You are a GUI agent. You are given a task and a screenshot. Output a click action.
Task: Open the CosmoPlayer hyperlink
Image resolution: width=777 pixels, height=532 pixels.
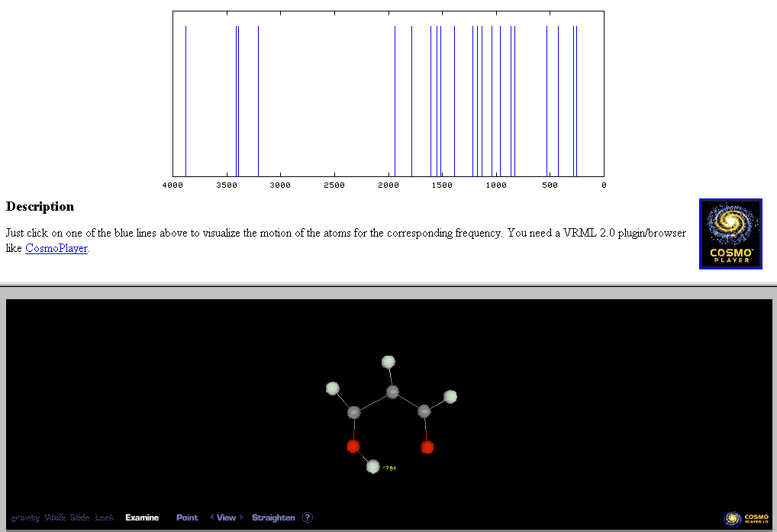[x=56, y=248]
